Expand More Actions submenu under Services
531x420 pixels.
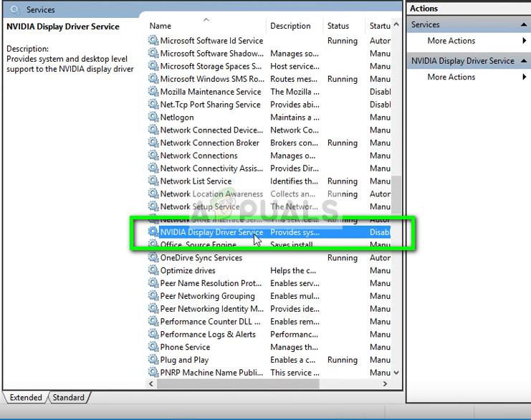(x=525, y=41)
